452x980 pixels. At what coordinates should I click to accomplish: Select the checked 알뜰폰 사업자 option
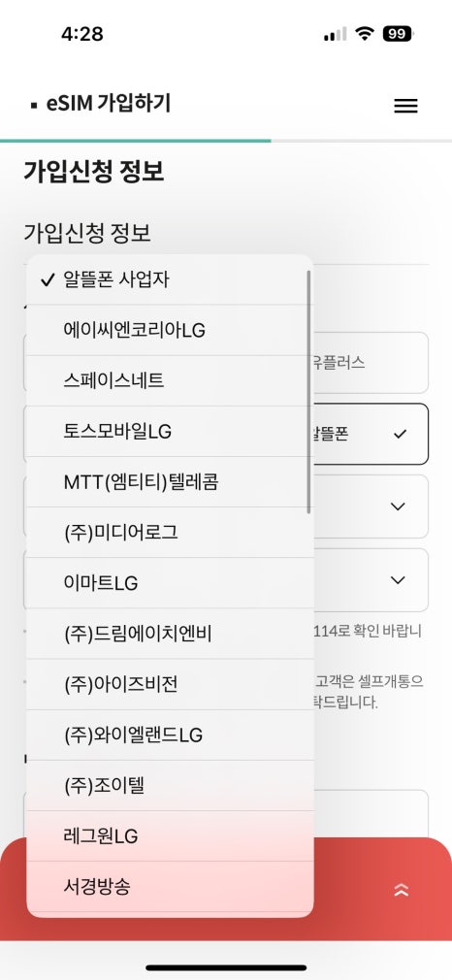(x=170, y=280)
